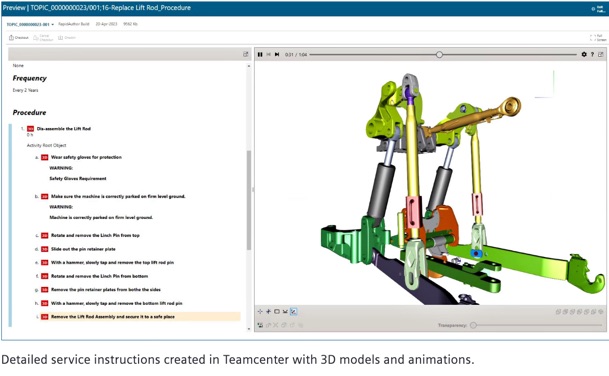Image resolution: width=609 pixels, height=376 pixels.
Task: Open the TOPIC_0000000023-001 revision dropdown
Action: point(30,24)
